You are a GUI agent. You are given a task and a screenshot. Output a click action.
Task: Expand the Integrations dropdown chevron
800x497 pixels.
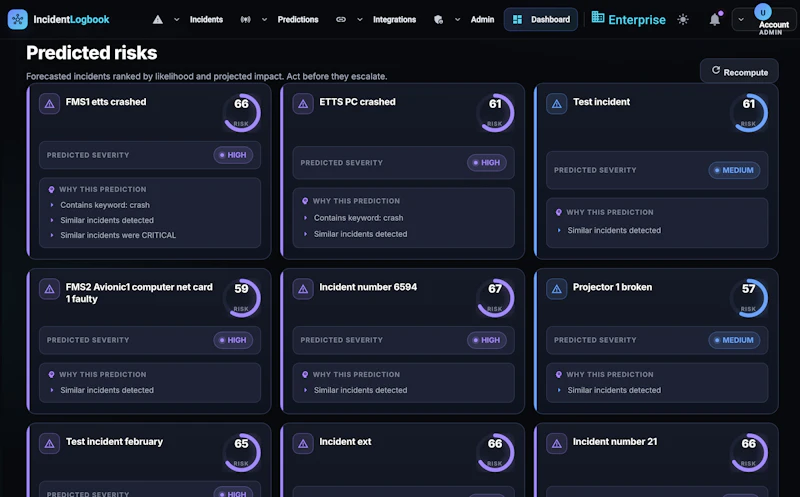point(360,19)
